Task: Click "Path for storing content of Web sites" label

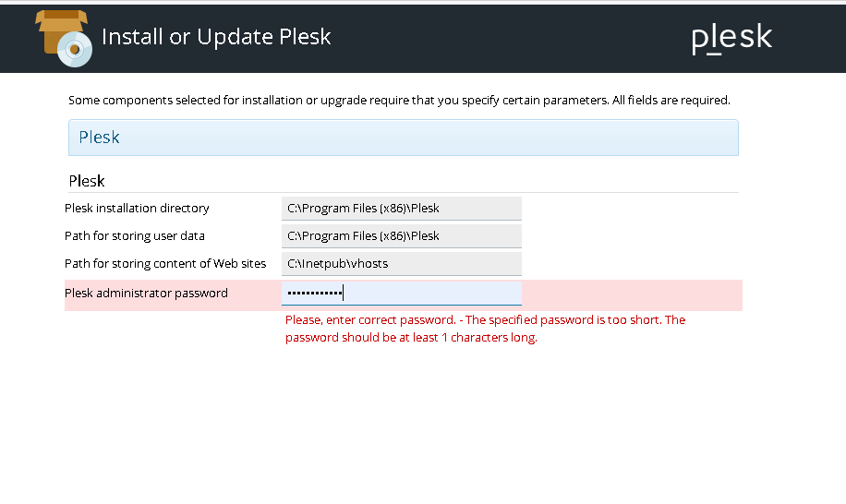Action: click(165, 264)
